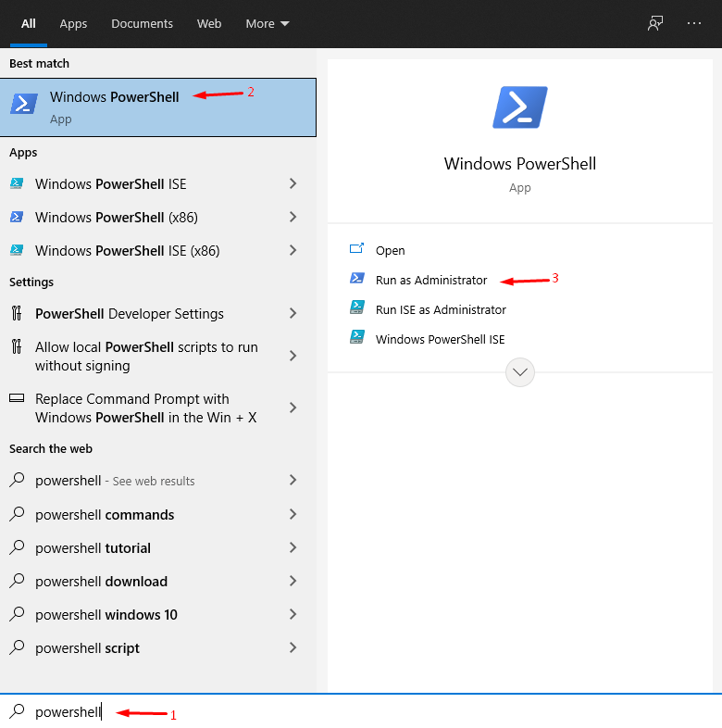The image size is (722, 728).
Task: Click the Replace Command Prompt keyboard icon
Action: [x=17, y=398]
